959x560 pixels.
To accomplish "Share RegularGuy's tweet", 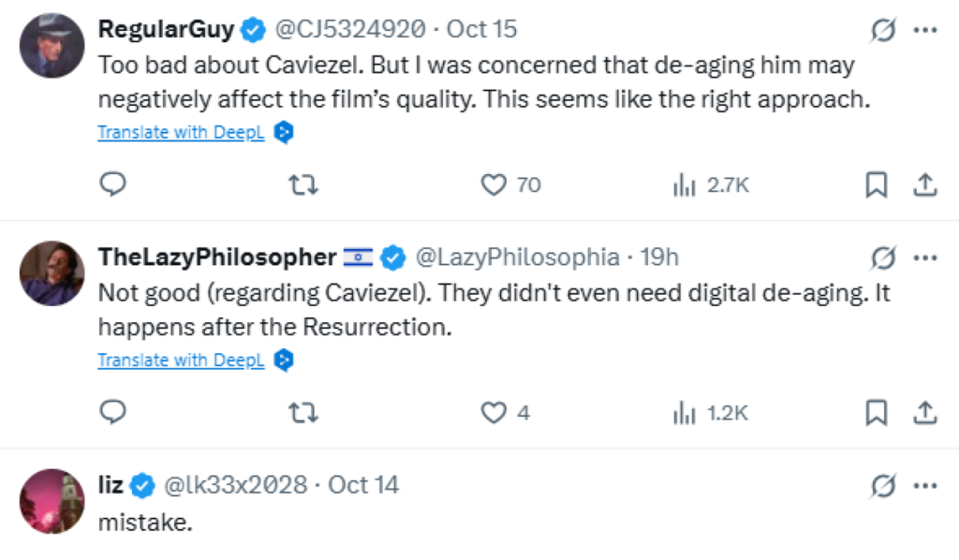I will coord(925,185).
